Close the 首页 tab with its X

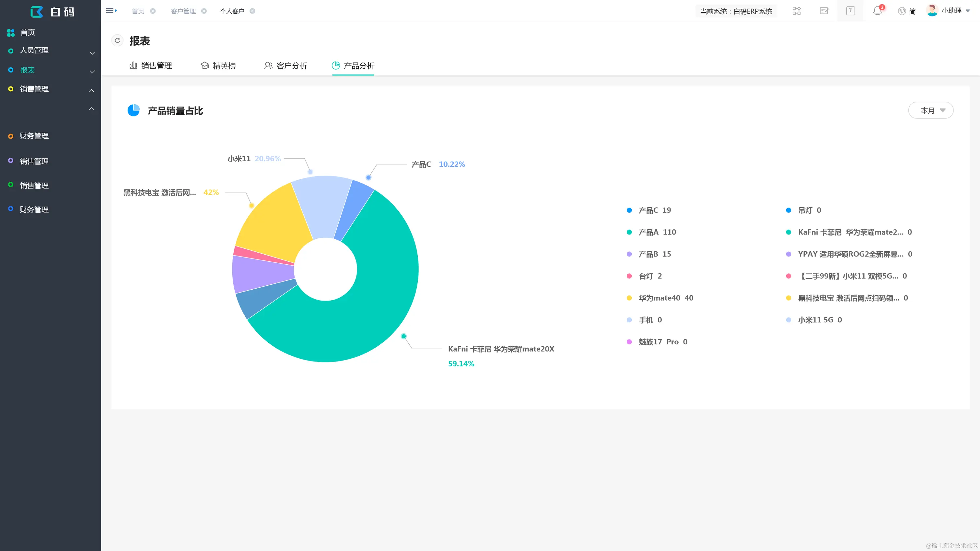pos(153,11)
